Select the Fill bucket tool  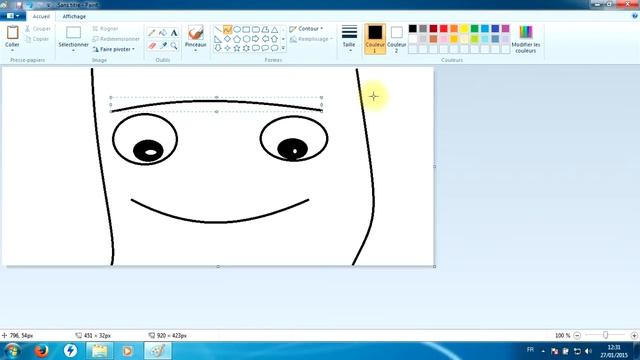tap(163, 33)
